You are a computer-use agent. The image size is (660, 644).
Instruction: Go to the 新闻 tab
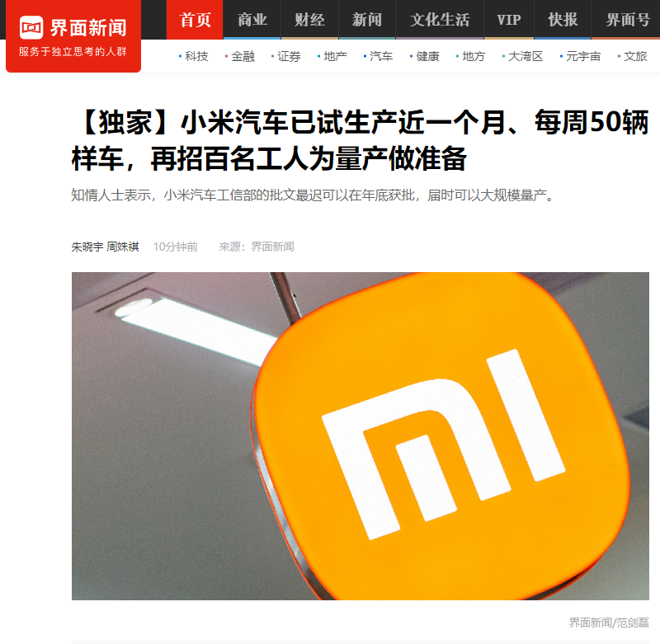click(x=367, y=20)
